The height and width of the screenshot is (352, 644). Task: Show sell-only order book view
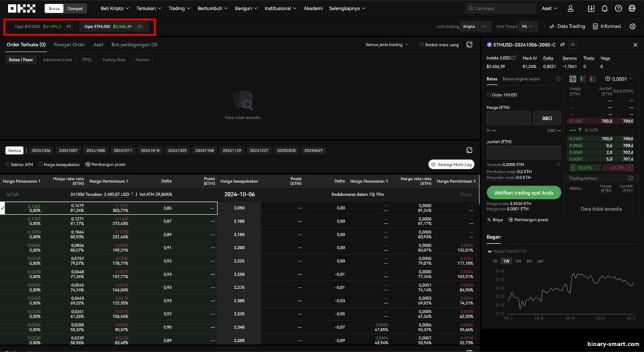coord(592,78)
